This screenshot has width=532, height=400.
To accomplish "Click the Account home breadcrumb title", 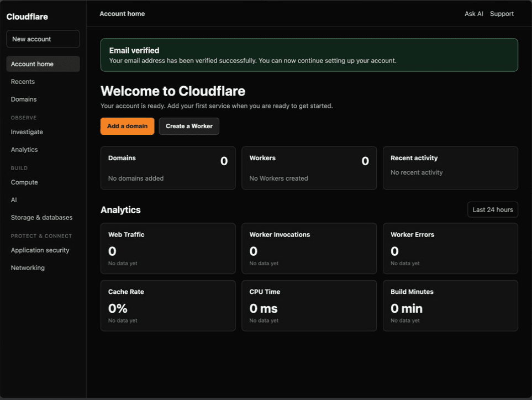I will tap(122, 14).
